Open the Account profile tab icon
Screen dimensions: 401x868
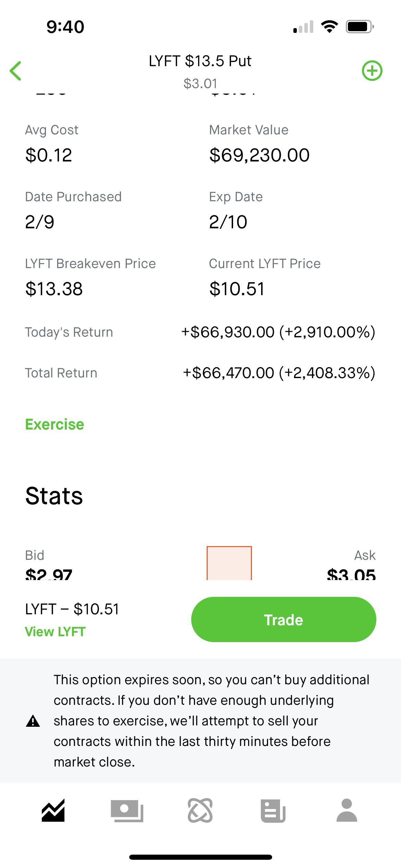click(x=347, y=810)
